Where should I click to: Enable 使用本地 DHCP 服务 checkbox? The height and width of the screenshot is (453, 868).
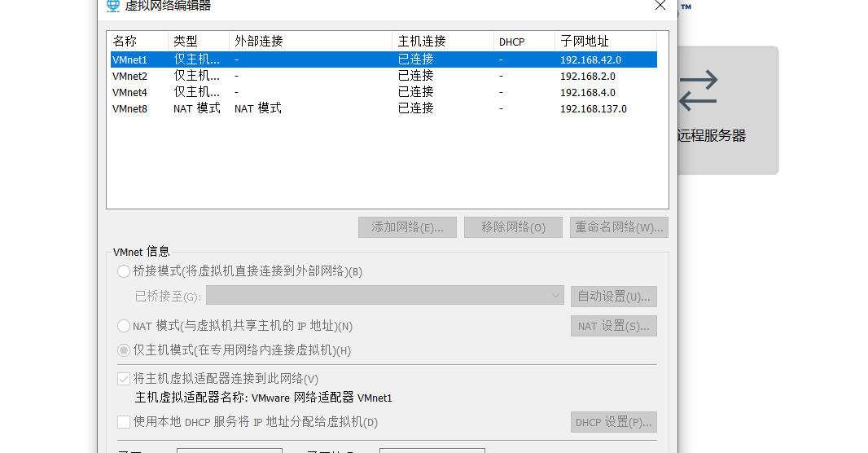124,422
